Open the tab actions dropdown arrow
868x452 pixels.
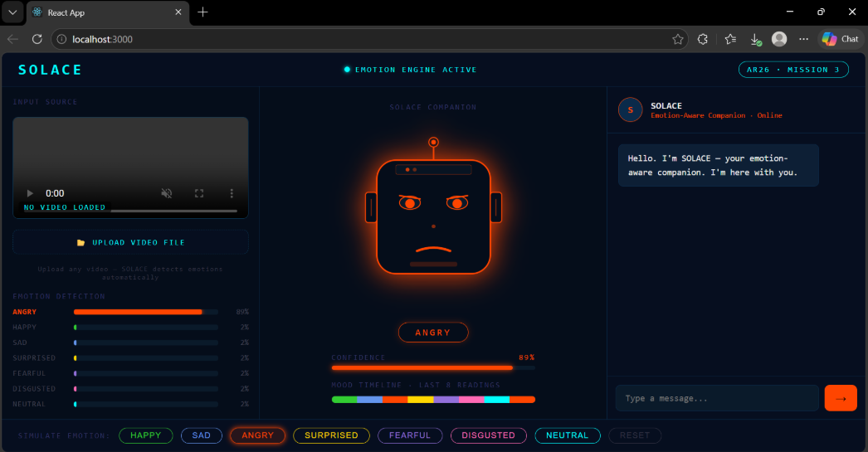12,12
